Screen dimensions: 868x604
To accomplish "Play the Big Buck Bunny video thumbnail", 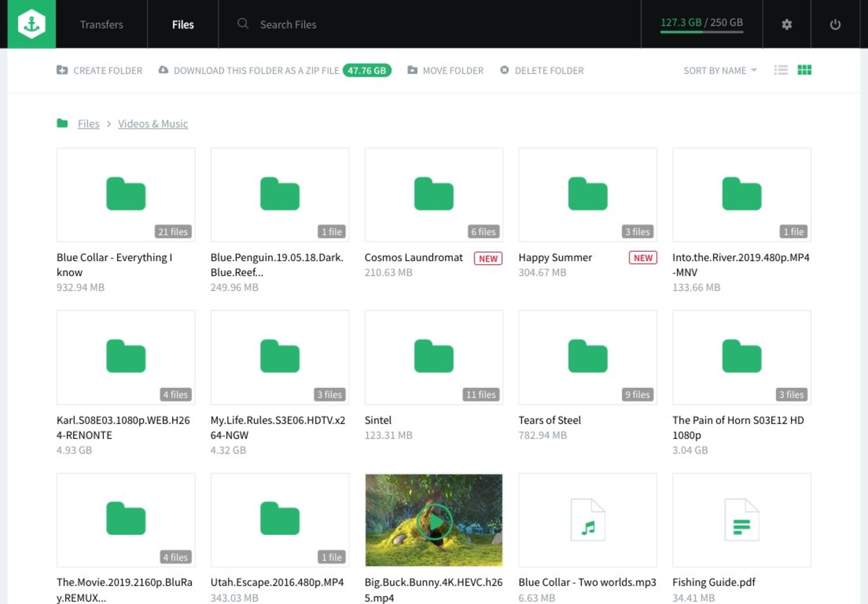I will 434,520.
